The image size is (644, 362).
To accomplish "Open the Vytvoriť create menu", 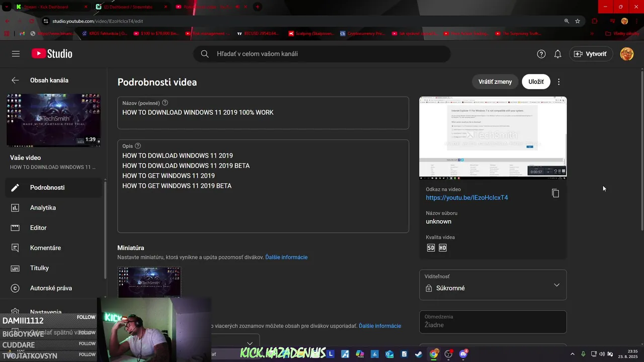I will [x=591, y=54].
